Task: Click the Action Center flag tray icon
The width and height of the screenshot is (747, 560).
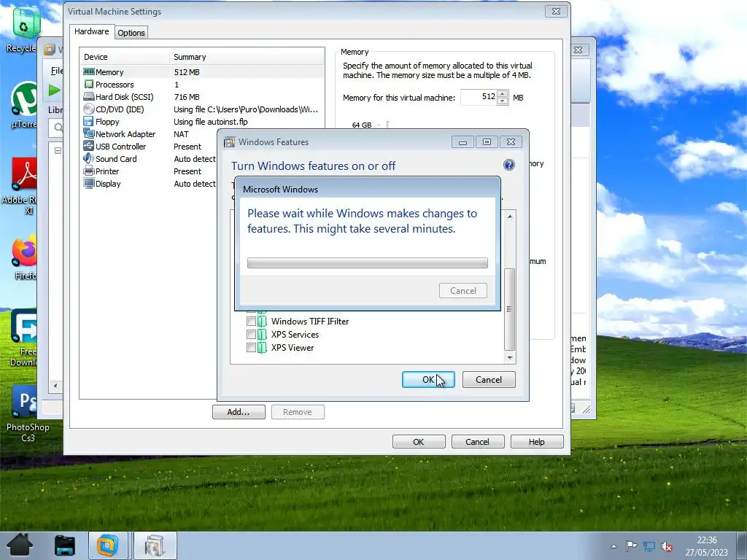Action: (631, 546)
